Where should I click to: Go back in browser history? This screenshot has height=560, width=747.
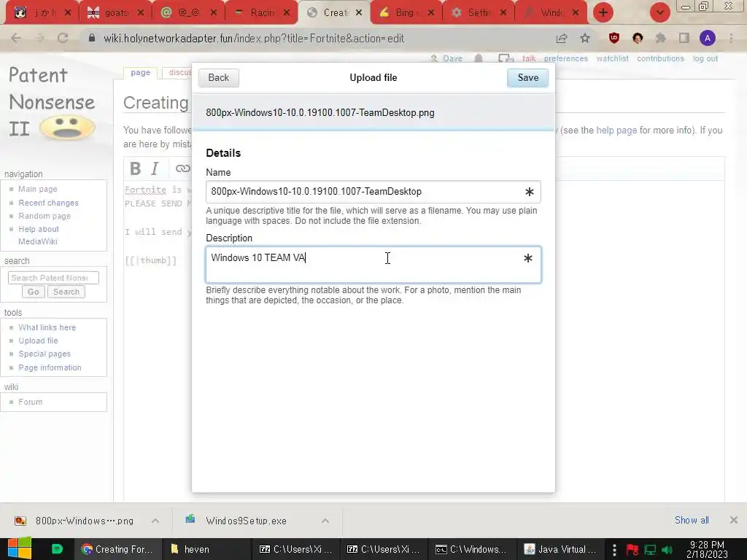point(16,38)
